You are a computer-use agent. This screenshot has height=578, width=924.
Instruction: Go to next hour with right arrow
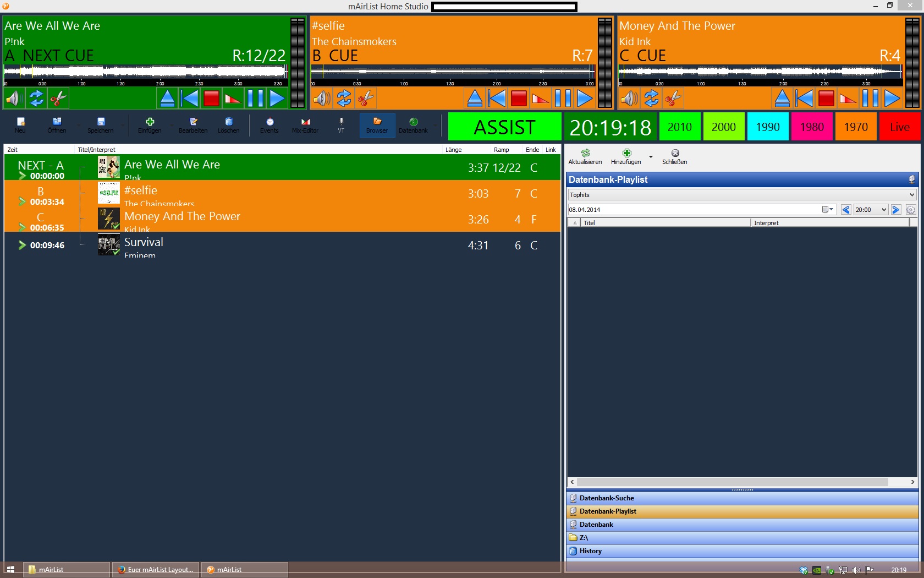click(896, 210)
